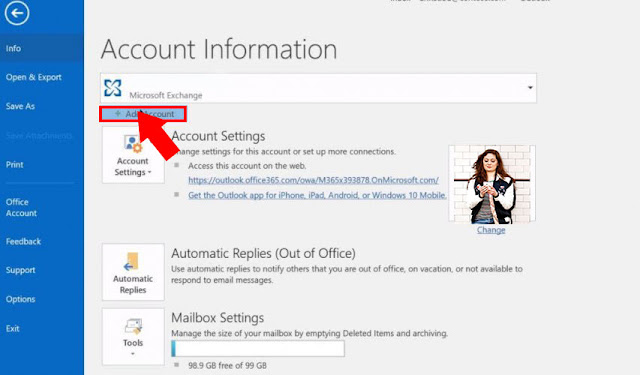Click the plus icon on Add Account

click(118, 113)
